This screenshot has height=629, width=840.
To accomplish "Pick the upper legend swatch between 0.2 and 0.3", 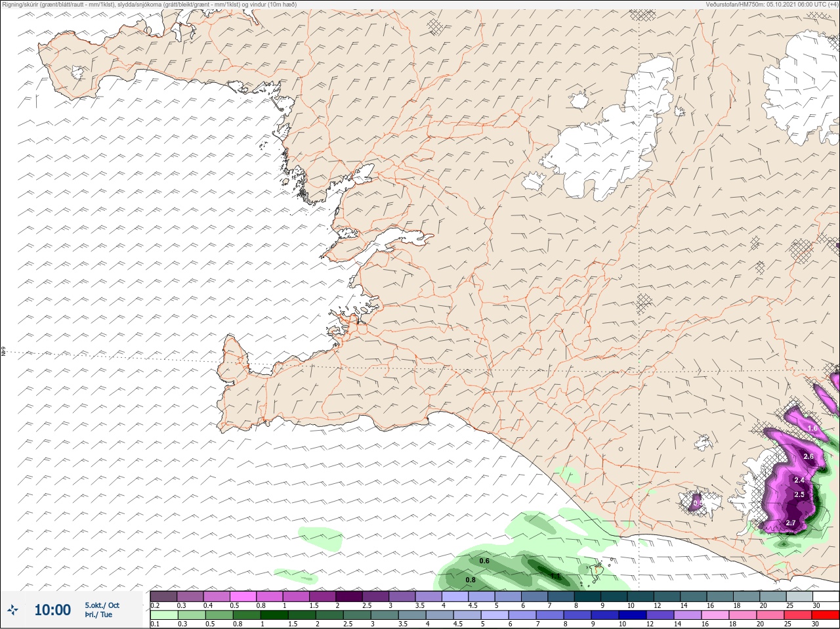I will 163,596.
